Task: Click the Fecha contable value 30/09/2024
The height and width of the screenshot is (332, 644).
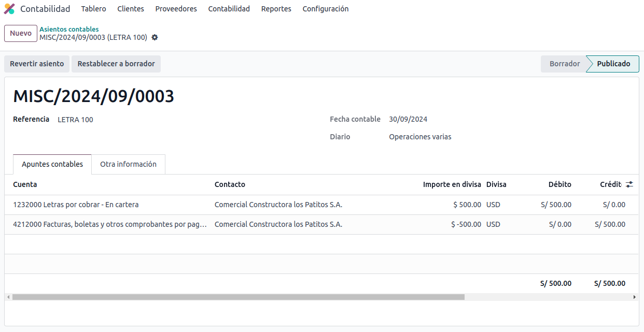Action: (408, 119)
